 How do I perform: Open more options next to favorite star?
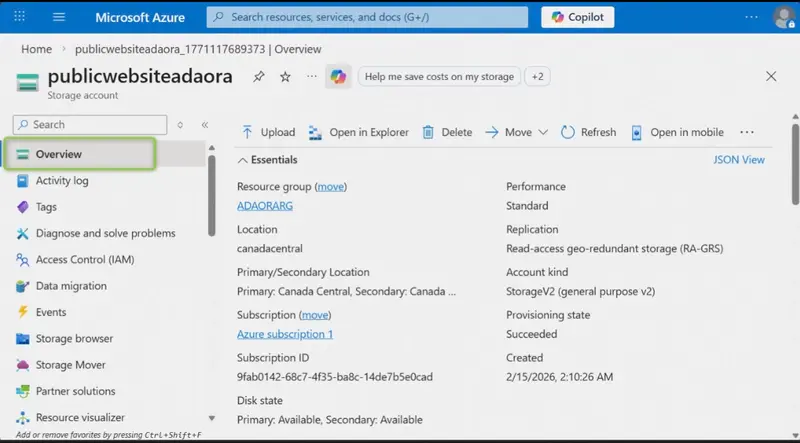[311, 77]
